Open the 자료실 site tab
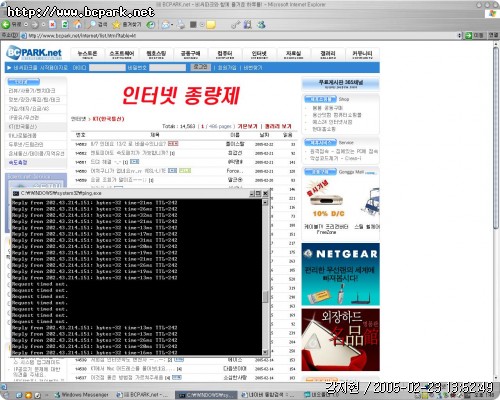This screenshot has width=500, height=400. tap(293, 54)
